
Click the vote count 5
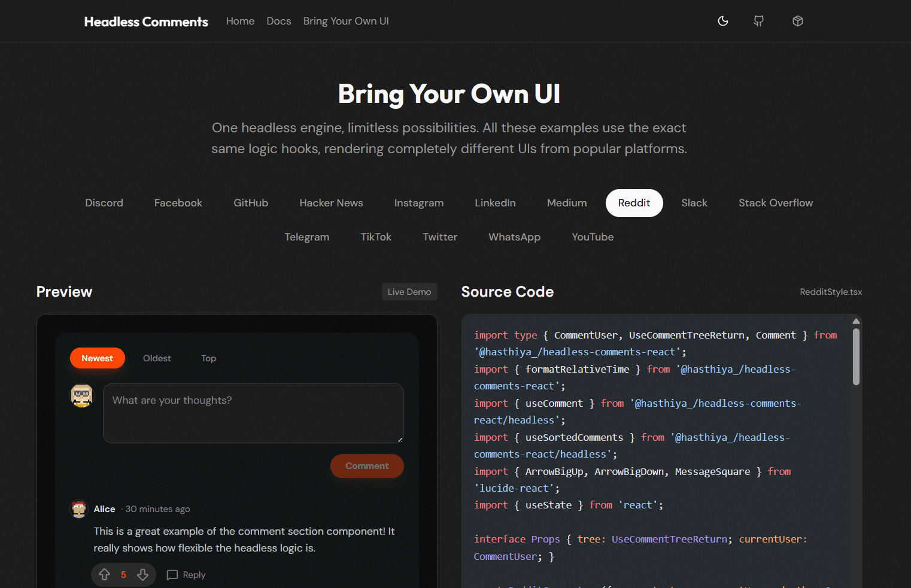tap(123, 575)
